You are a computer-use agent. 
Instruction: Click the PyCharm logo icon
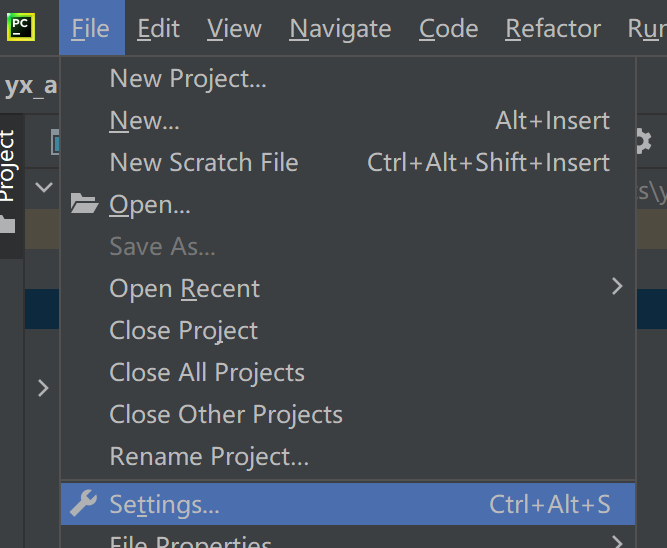[x=21, y=27]
